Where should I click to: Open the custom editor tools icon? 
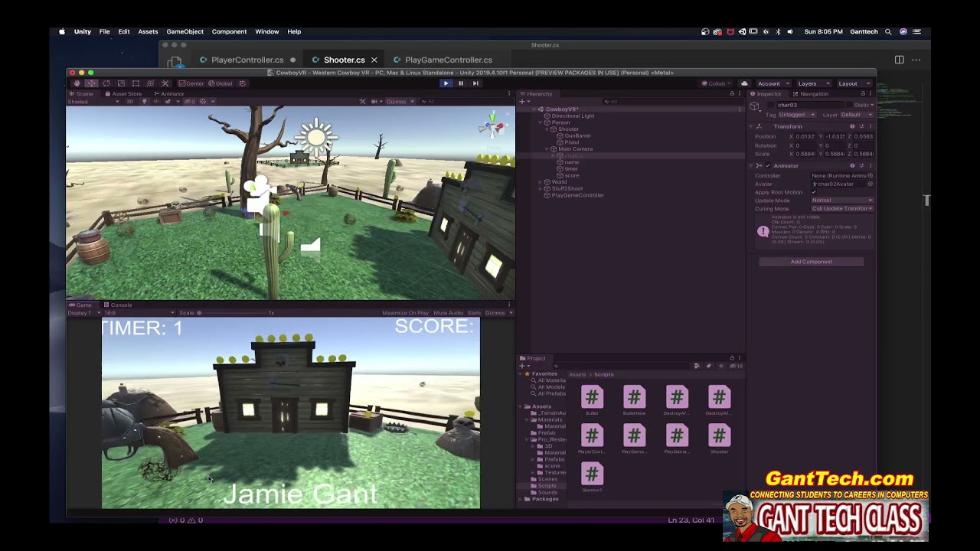point(165,83)
